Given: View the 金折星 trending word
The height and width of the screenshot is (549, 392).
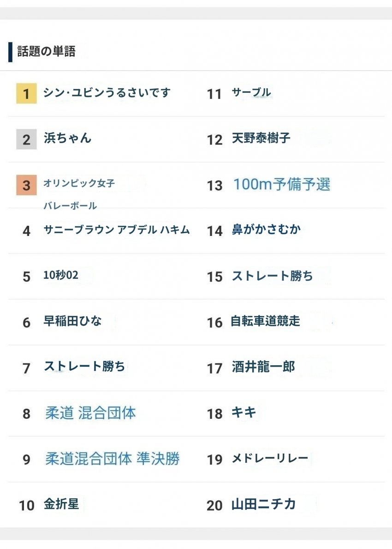Looking at the screenshot, I should pyautogui.click(x=61, y=504).
